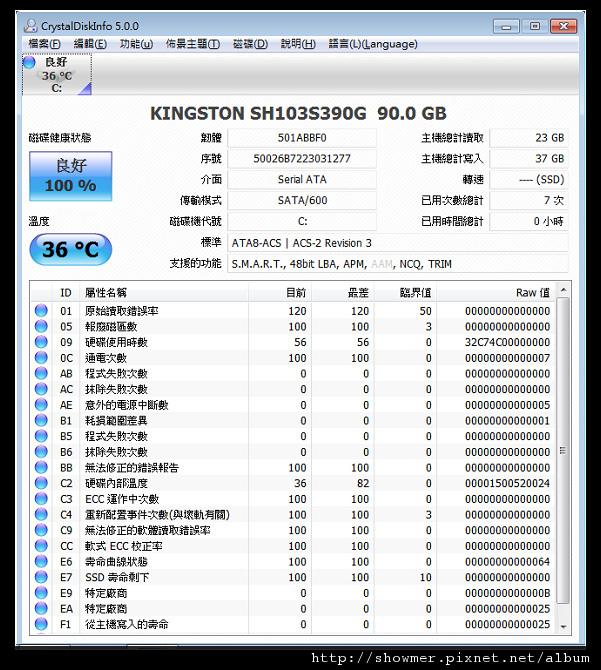Click the status orb for attribute C2
The image size is (601, 670).
41,483
